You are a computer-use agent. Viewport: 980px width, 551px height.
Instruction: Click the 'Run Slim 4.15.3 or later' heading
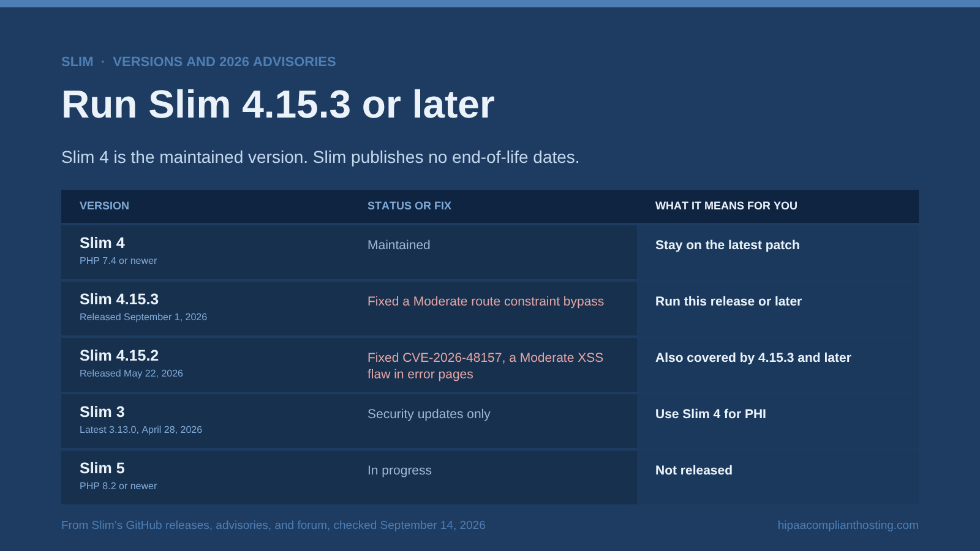tap(277, 104)
